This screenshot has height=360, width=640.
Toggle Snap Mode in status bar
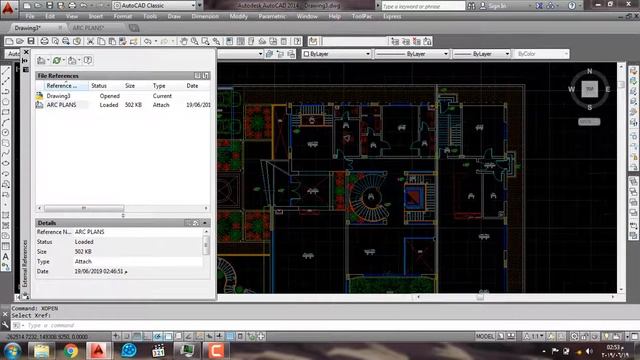click(x=127, y=336)
